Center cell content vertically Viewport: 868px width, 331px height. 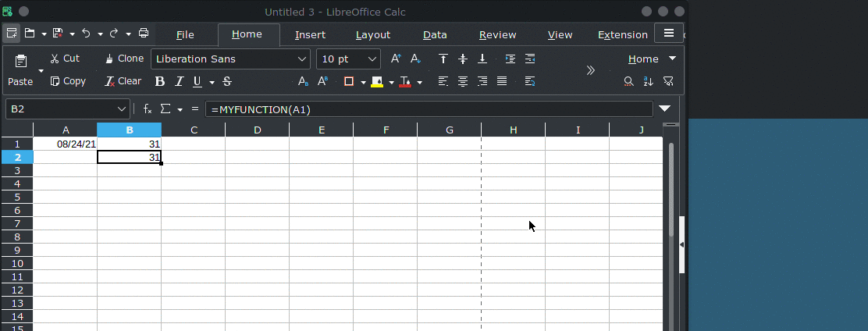[x=463, y=59]
